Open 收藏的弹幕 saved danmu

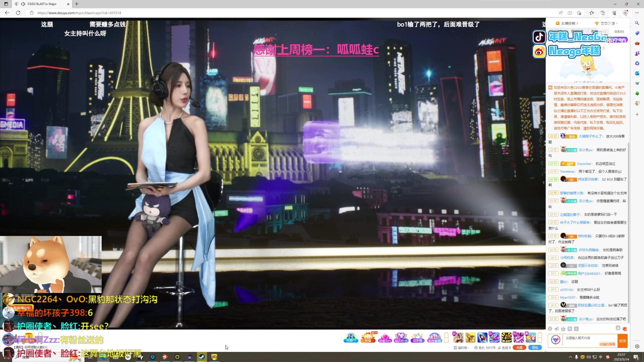[607, 344]
